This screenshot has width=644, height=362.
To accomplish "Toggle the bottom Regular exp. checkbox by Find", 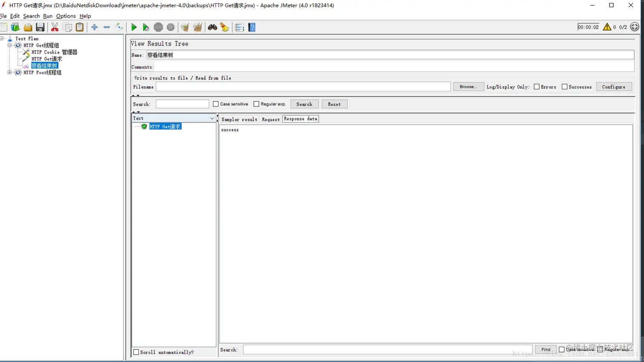I will (x=600, y=349).
